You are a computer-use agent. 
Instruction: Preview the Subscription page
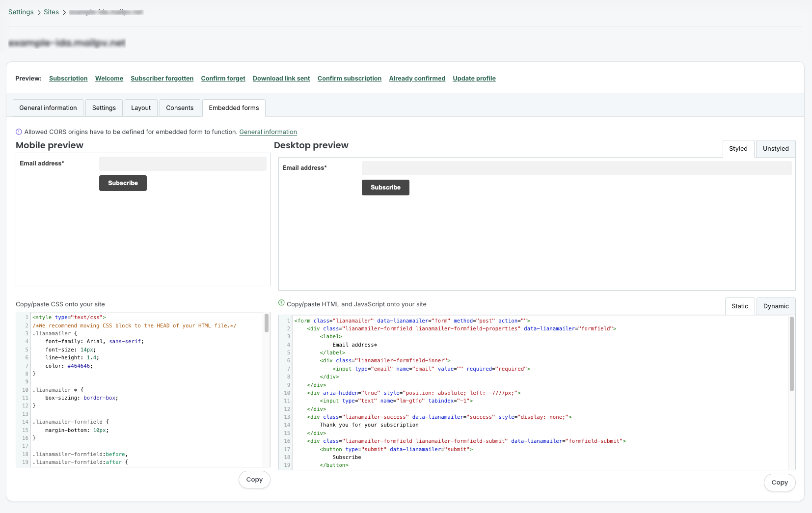(x=68, y=79)
